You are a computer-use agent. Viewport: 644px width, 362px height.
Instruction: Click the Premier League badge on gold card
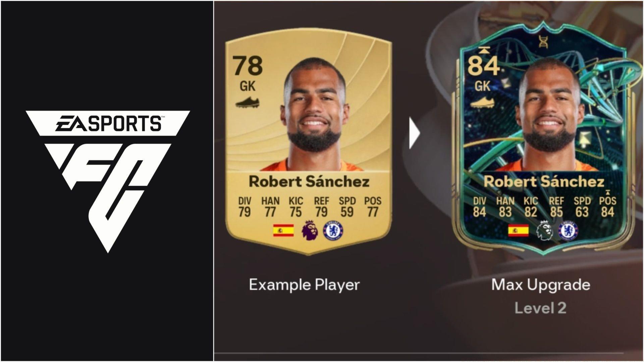click(x=309, y=230)
